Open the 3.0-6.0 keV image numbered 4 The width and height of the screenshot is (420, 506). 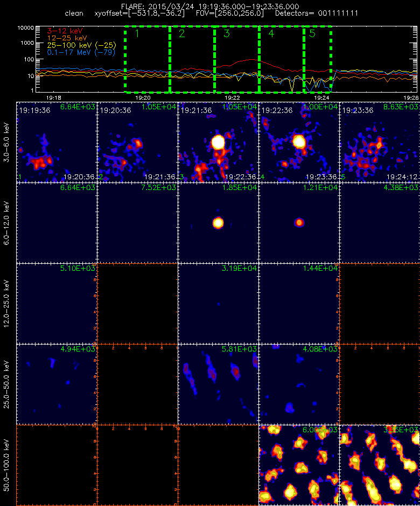tap(299, 142)
